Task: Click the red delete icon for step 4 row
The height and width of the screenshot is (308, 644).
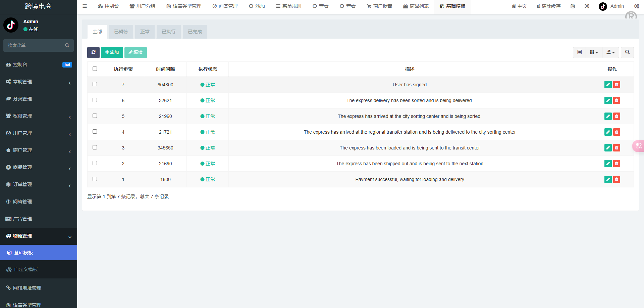Action: 616,132
